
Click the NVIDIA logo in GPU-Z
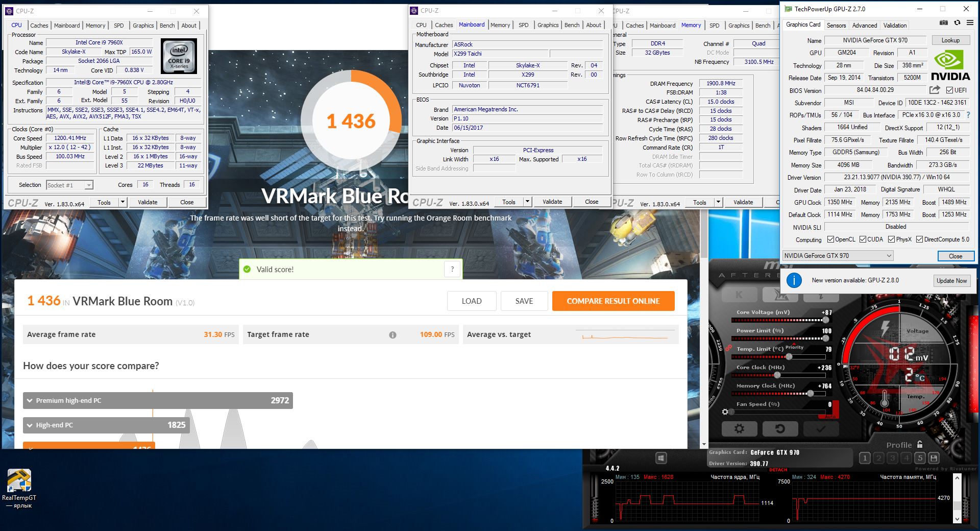pyautogui.click(x=950, y=65)
